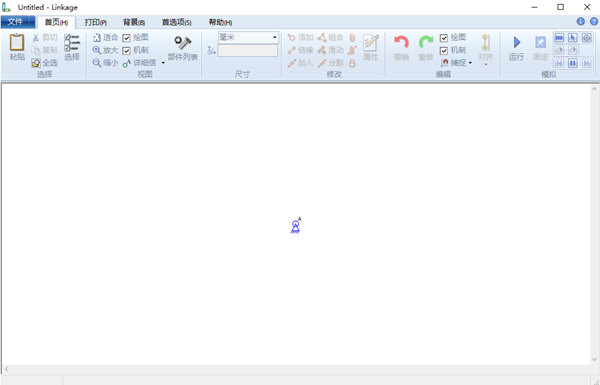Click Select All (全选) icon
Viewport: 600px width, 385px height.
pos(36,63)
